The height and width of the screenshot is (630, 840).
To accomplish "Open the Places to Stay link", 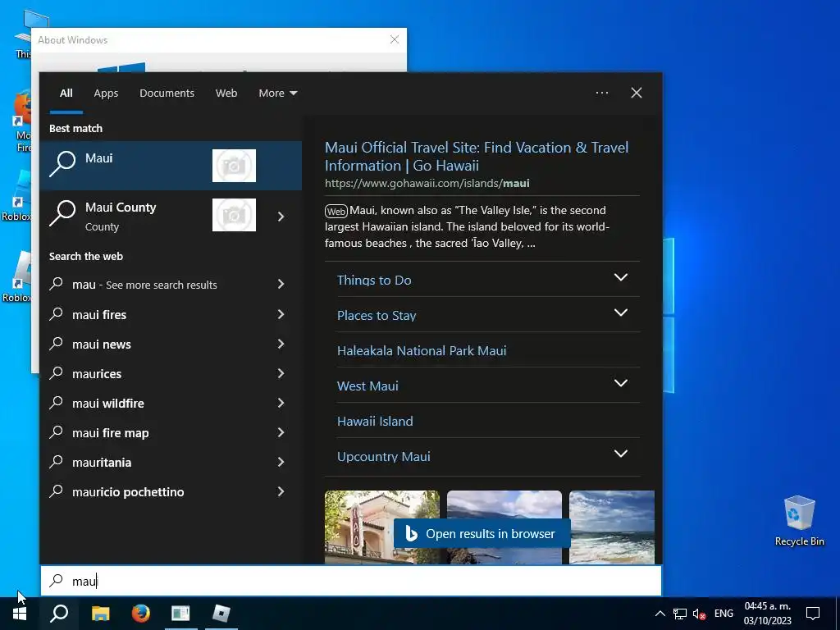I will click(377, 316).
